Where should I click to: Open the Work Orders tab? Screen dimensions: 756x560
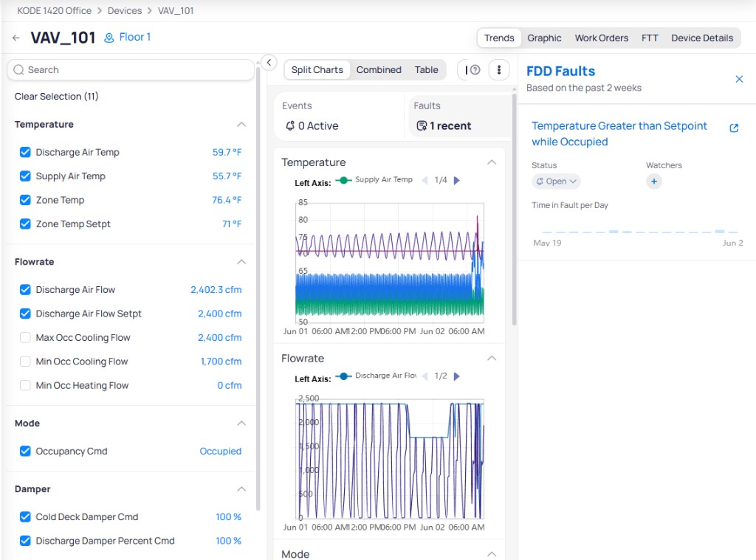coord(601,38)
